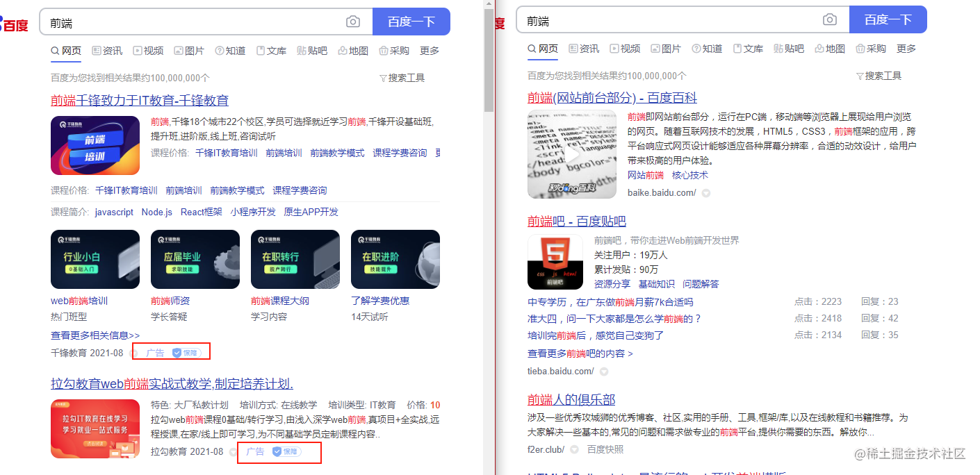Open 地图 tab on left page
Viewport: 980px width, 475px height.
(353, 51)
